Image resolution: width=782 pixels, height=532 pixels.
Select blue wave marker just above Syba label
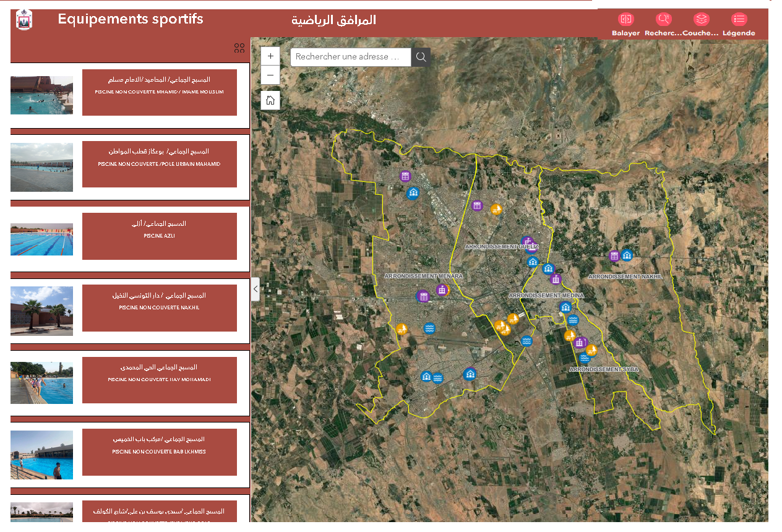point(584,357)
